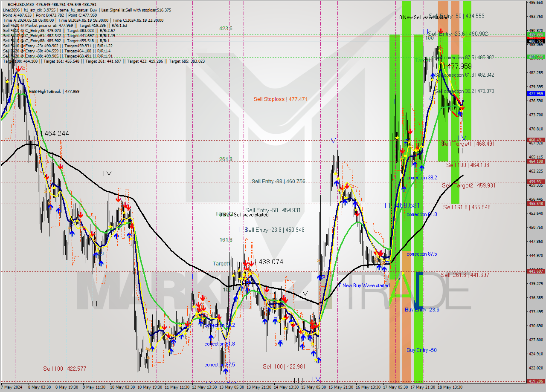The height and width of the screenshot is (392, 546).
Task: Click the 422.020 price axis value
Action: point(536,368)
